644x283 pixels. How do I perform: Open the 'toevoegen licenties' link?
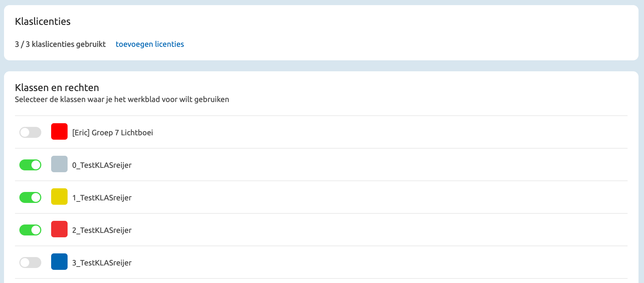[150, 44]
